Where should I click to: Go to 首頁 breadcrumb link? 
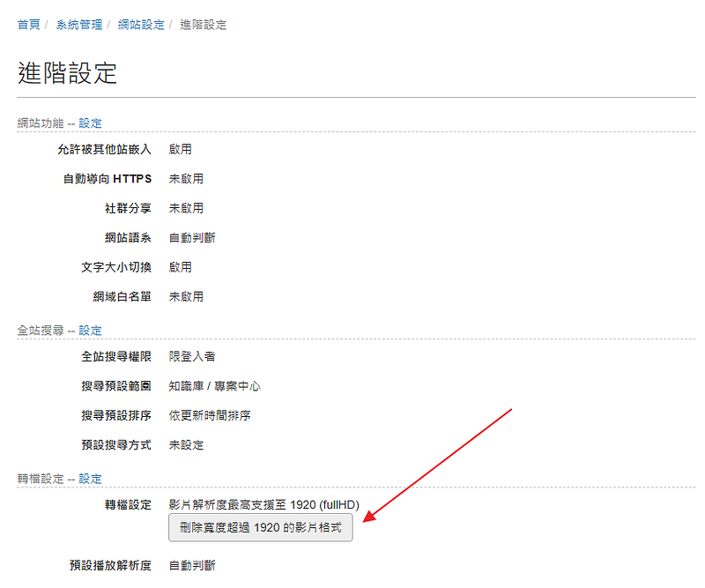tap(29, 25)
